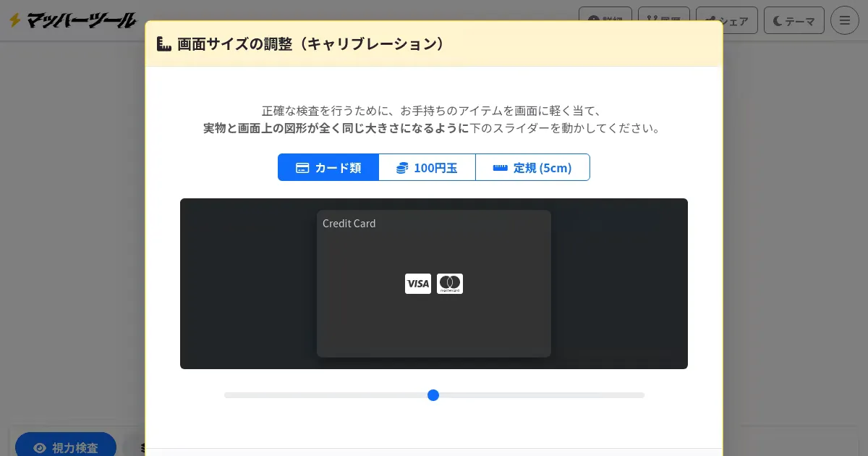Viewport: 868px width, 456px height.
Task: Click the ruler icon in the dialog title
Action: coord(164,44)
